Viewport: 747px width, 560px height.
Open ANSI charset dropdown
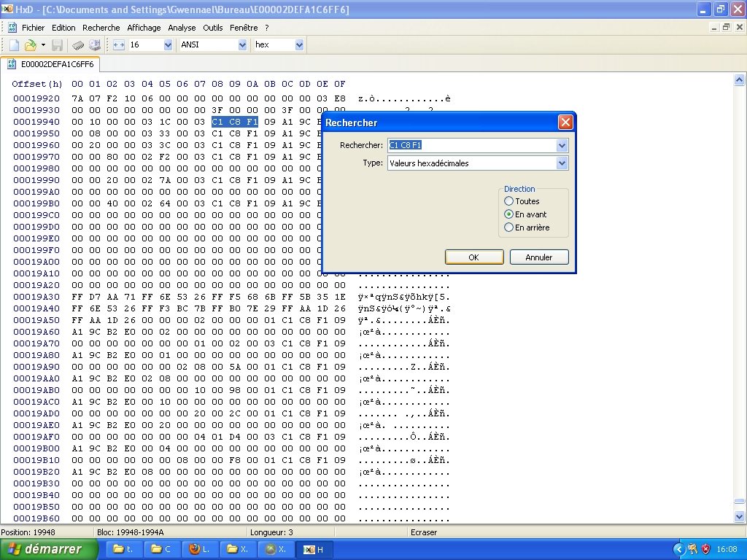point(242,44)
